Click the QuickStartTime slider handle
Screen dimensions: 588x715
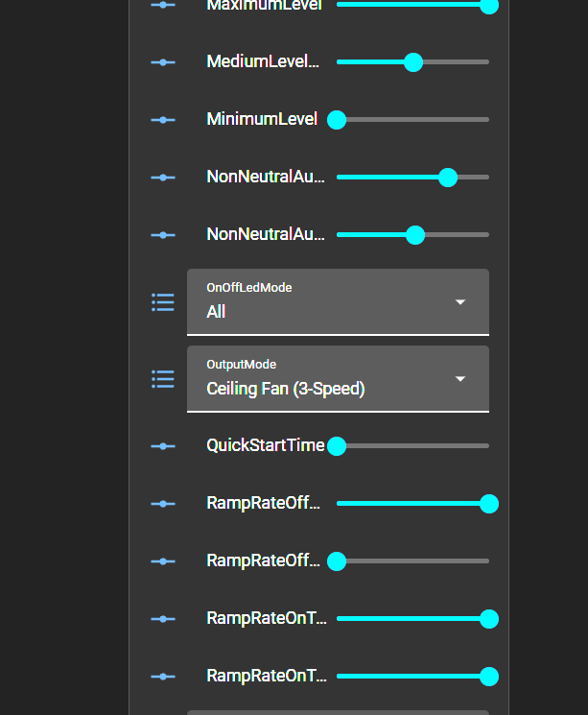[337, 446]
